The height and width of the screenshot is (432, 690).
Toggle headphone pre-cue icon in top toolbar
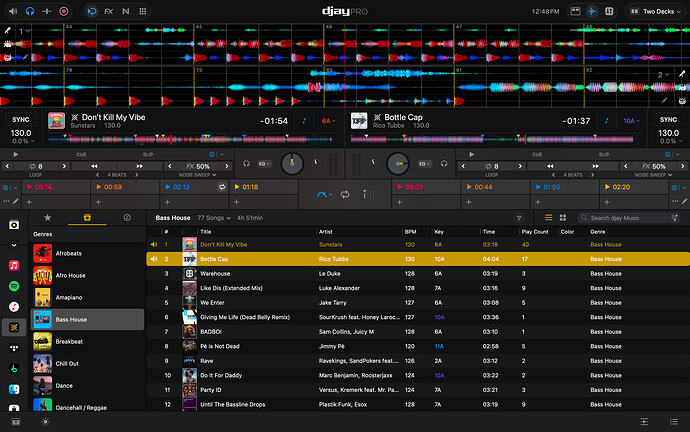pyautogui.click(x=30, y=11)
